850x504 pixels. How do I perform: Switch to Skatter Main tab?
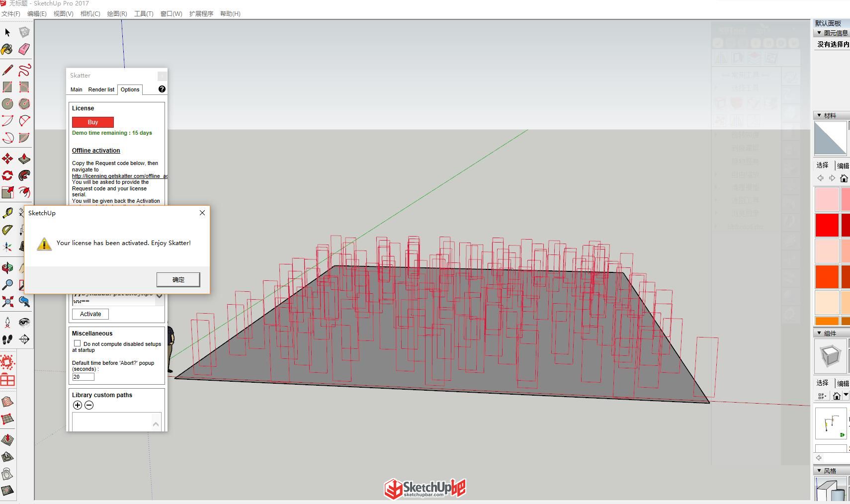coord(77,89)
